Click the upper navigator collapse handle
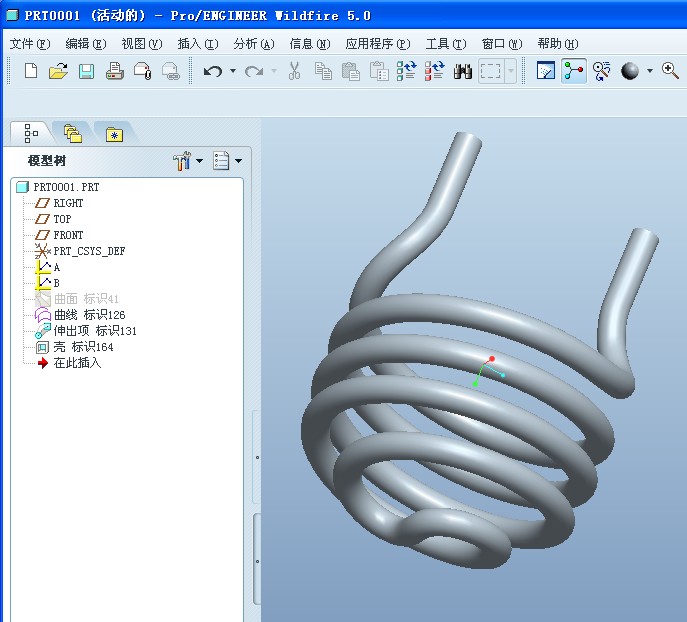The image size is (687, 622). click(257, 457)
